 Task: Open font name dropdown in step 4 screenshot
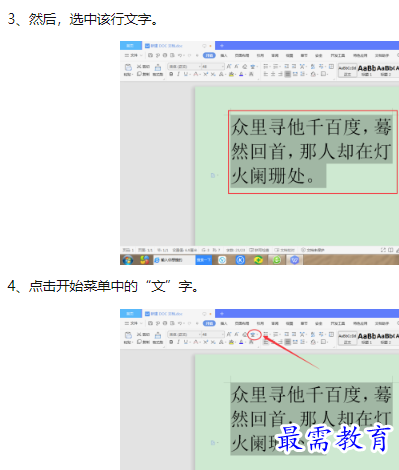tap(200, 335)
